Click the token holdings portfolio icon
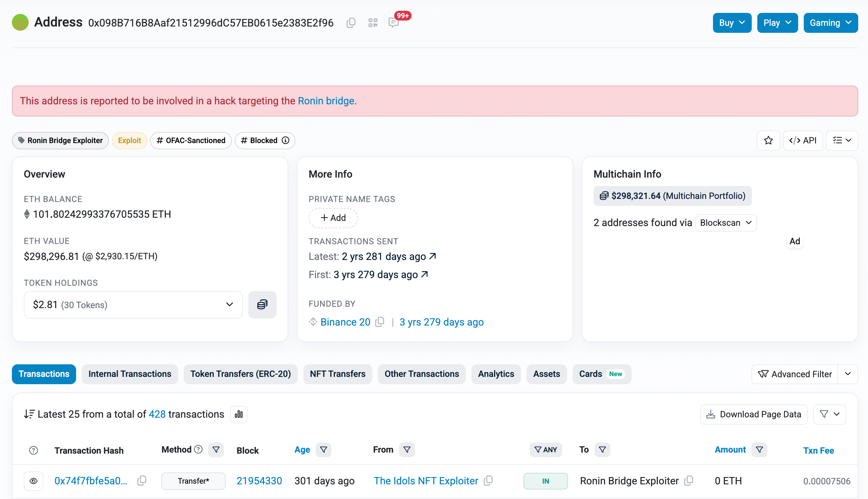The image size is (868, 499). (262, 305)
